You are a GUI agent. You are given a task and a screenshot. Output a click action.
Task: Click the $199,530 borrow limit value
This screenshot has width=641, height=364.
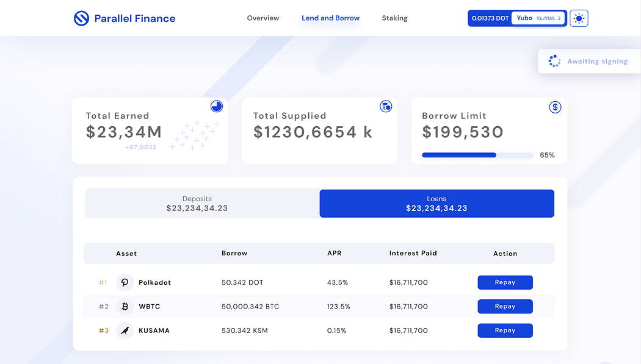pos(463,132)
